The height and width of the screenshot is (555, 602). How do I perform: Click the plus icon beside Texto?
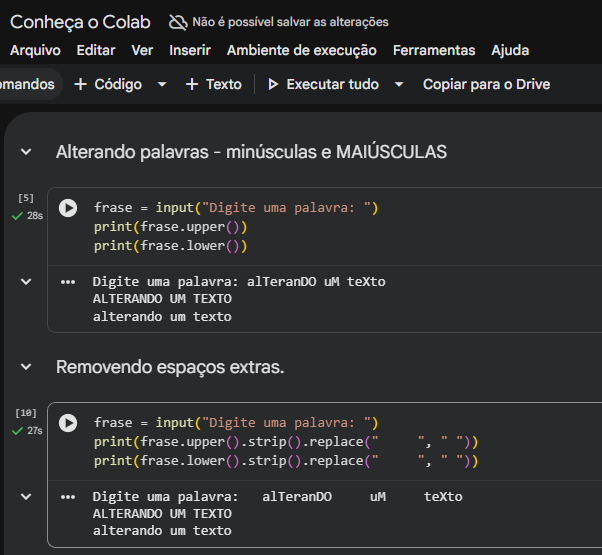(192, 84)
